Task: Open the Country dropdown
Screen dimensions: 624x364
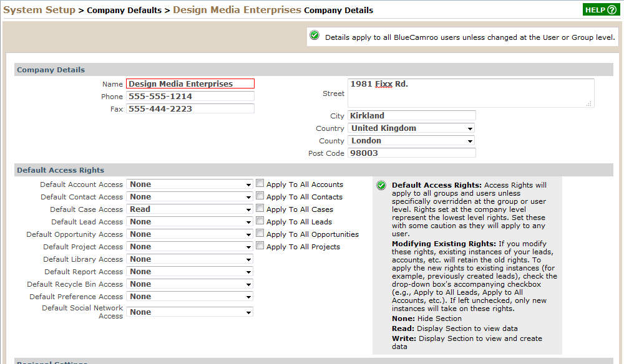Action: click(x=411, y=128)
